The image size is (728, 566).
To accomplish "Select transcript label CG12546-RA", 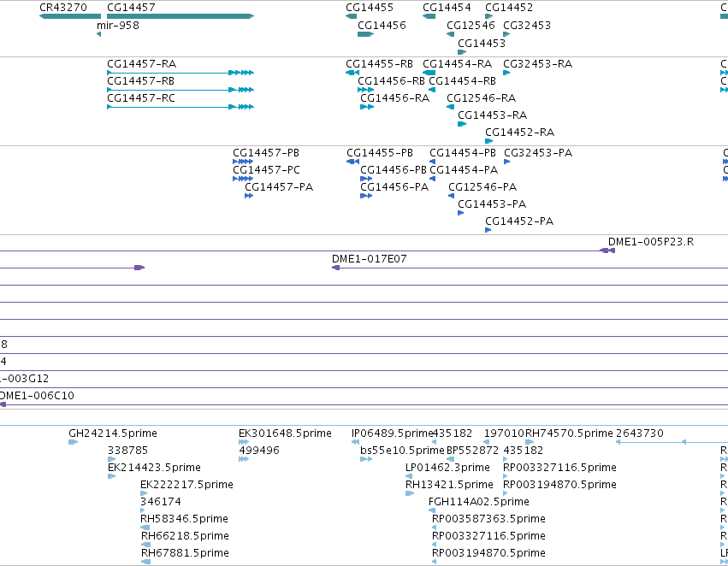I will [x=482, y=98].
